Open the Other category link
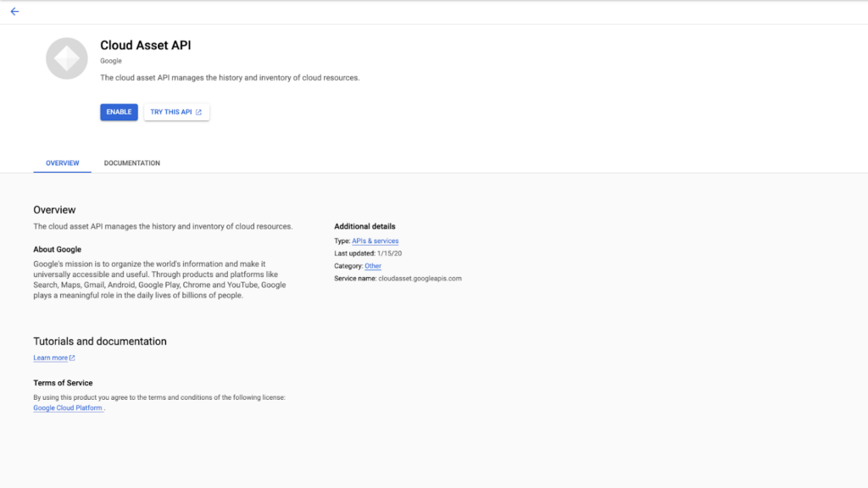 [373, 265]
